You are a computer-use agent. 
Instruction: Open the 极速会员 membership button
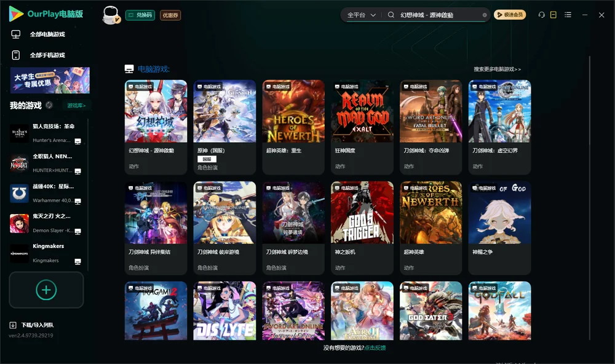[x=510, y=15]
